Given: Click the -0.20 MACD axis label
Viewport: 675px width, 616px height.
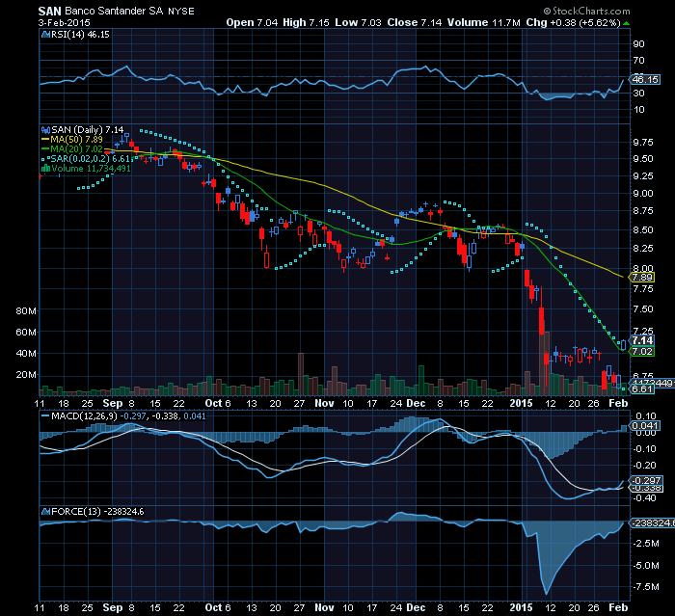Looking at the screenshot, I should (644, 466).
